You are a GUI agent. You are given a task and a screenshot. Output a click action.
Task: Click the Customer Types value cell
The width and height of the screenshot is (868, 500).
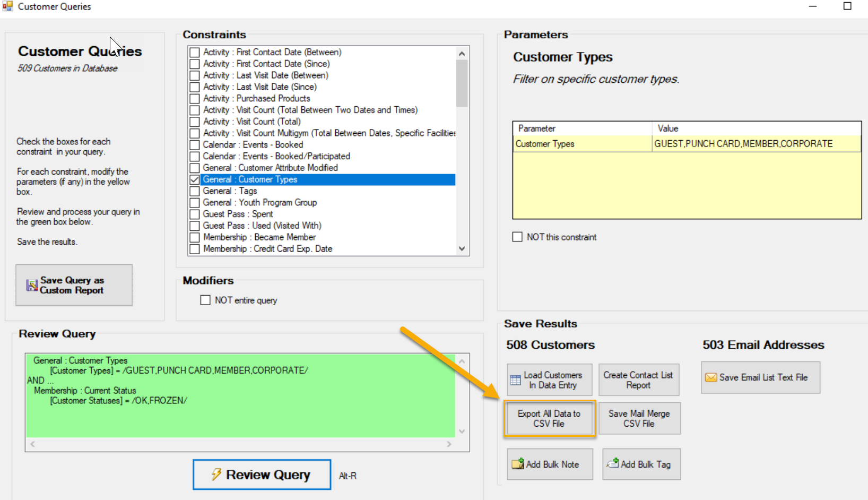(x=756, y=144)
